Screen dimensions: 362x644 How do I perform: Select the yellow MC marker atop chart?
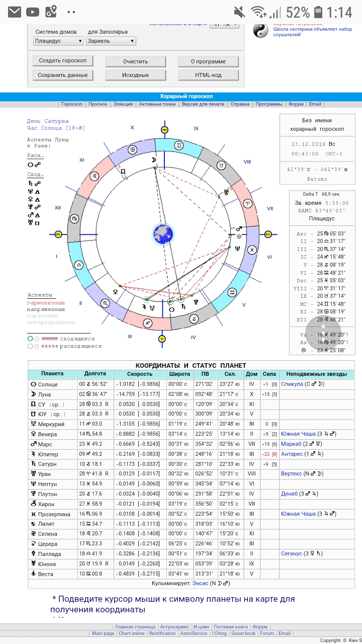164,130
